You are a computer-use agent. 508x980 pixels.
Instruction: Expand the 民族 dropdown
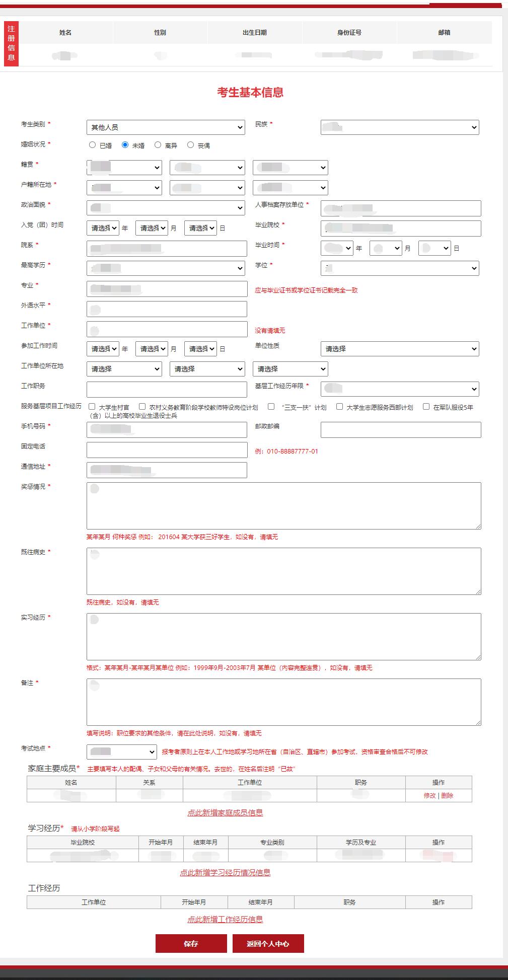[x=400, y=127]
